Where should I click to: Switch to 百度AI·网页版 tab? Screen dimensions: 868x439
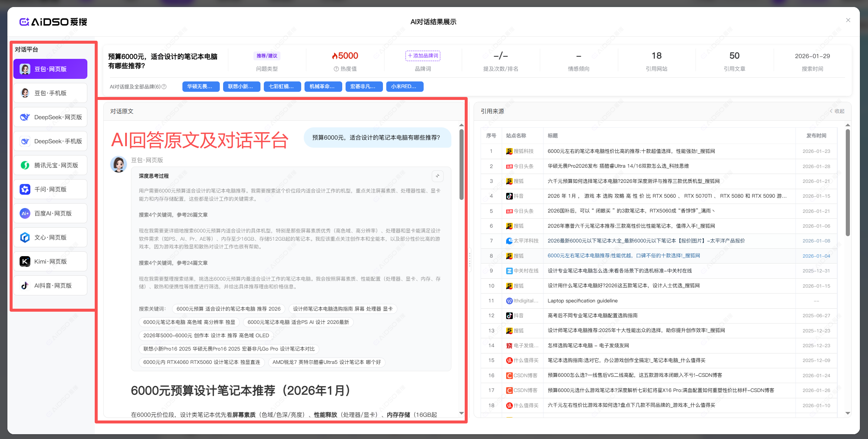pos(50,214)
